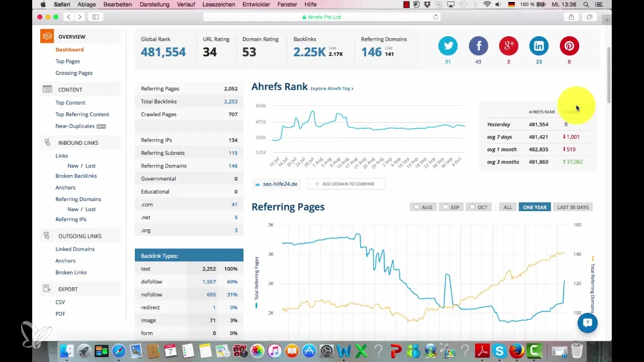Click the LinkedIn share icon
The image size is (644, 362).
point(539,46)
